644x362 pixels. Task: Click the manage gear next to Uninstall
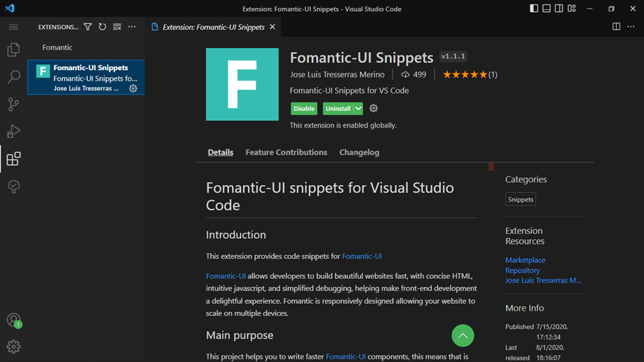(x=373, y=108)
